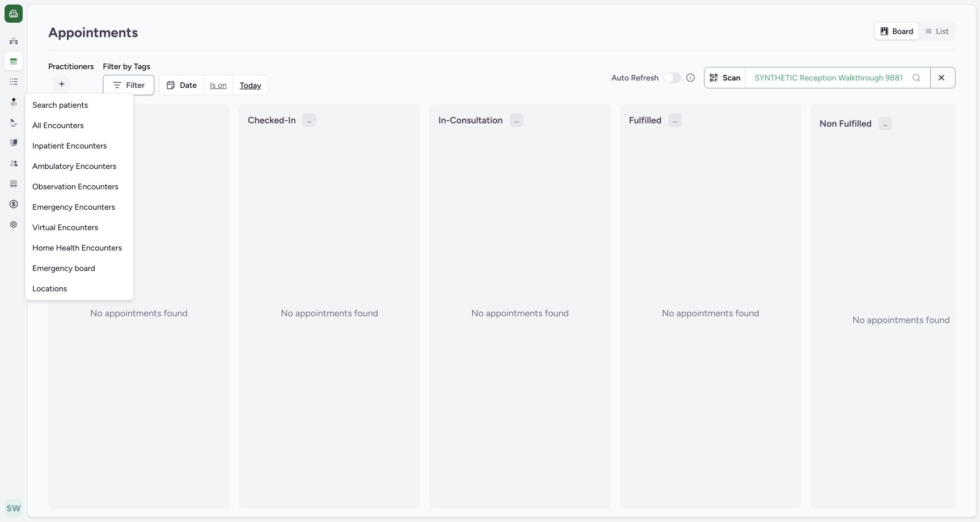Choose Emergency Encounters from menu
The height and width of the screenshot is (522, 980).
pyautogui.click(x=79, y=207)
